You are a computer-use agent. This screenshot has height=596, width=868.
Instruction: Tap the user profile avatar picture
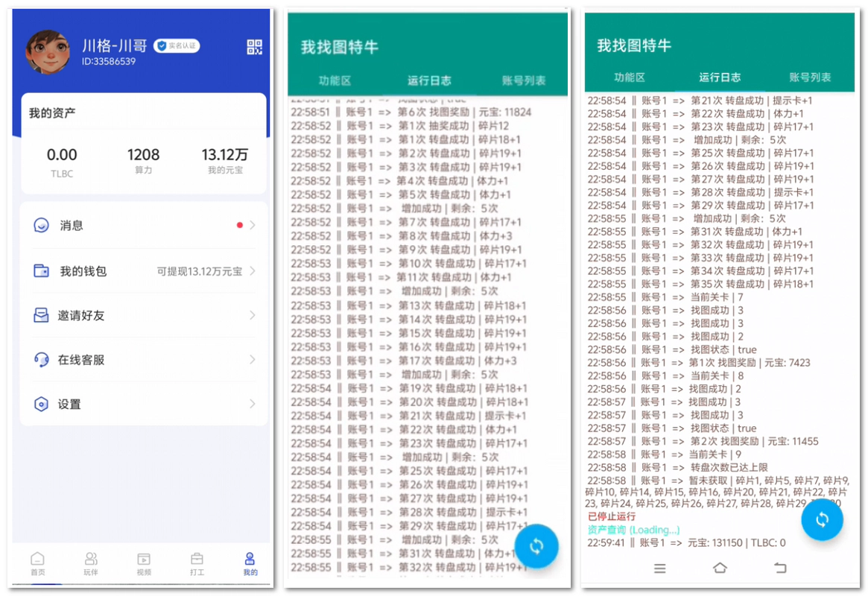point(48,51)
